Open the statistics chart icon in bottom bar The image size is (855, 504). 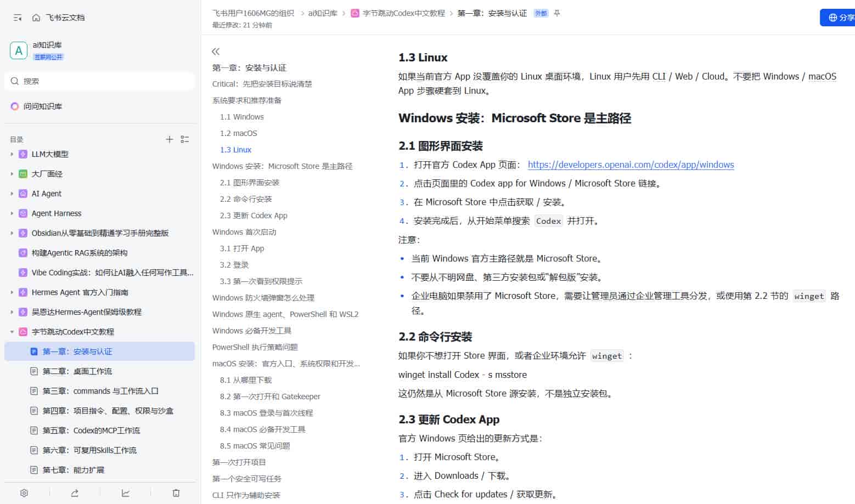[126, 493]
